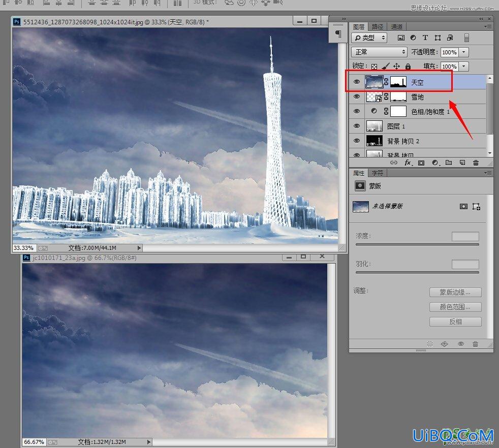Screen dimensions: 499x448
Task: Filter layers by adjustment layer type
Action: 413,38
